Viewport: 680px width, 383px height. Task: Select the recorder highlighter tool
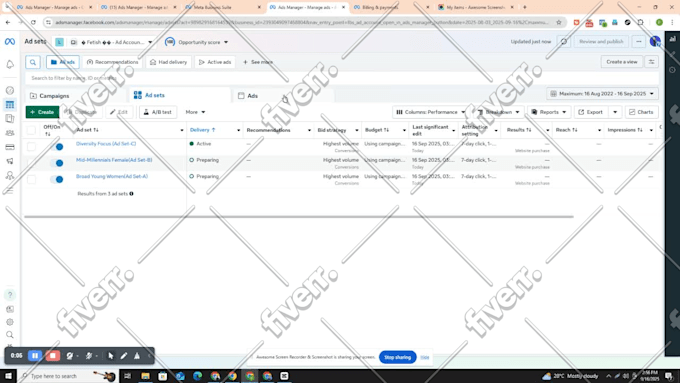pyautogui.click(x=137, y=356)
